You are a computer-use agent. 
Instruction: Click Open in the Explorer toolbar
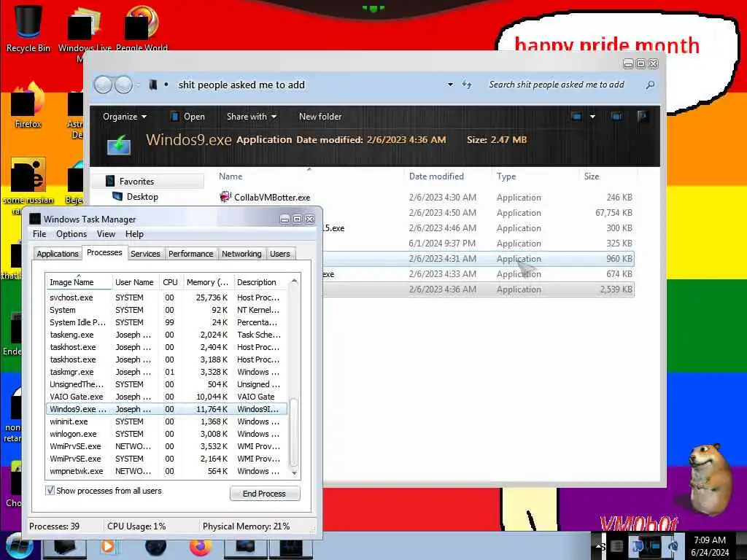point(187,116)
